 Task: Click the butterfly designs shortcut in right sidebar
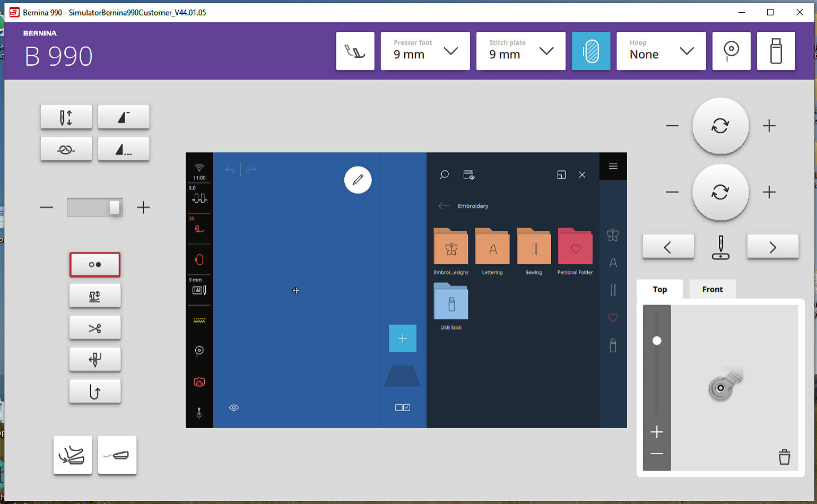pyautogui.click(x=613, y=234)
